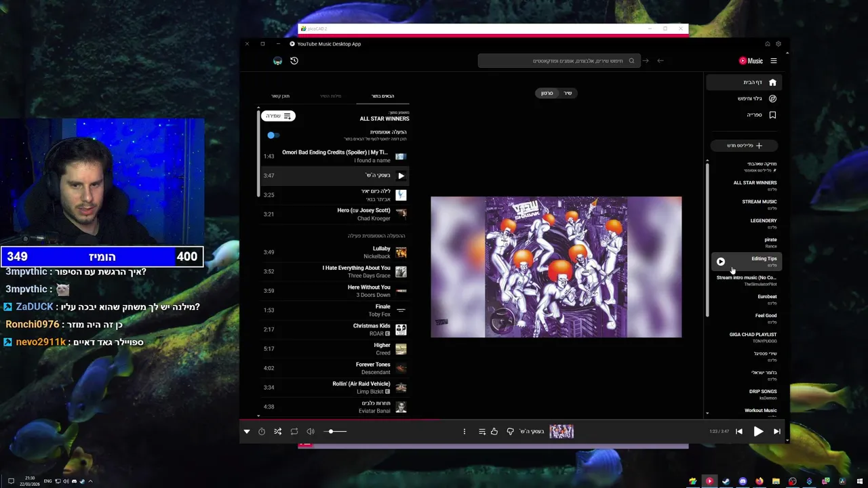The width and height of the screenshot is (868, 488).
Task: Open the מילות השיר (Lyrics) tab
Action: pyautogui.click(x=331, y=96)
